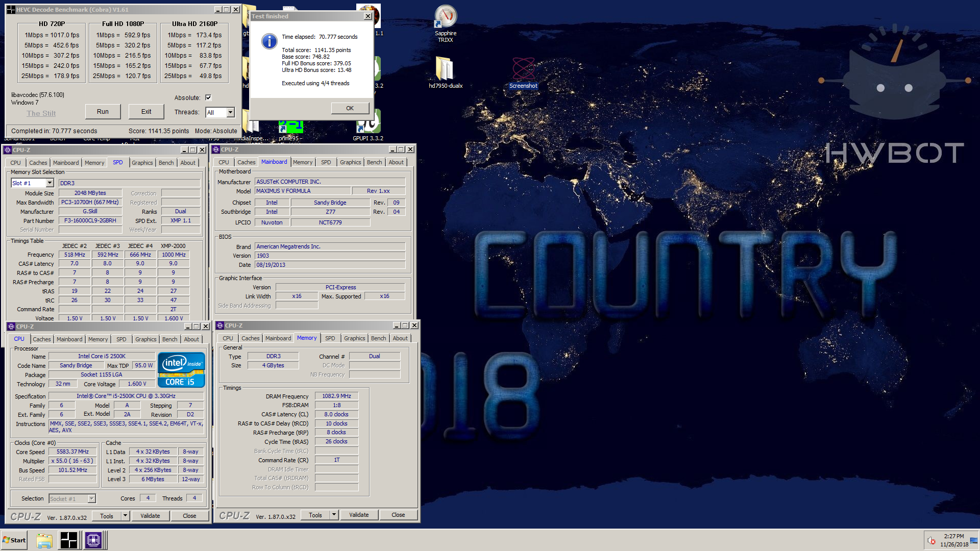Click the BIOS Version 1903 field
Screen dimensions: 980x551
330,256
